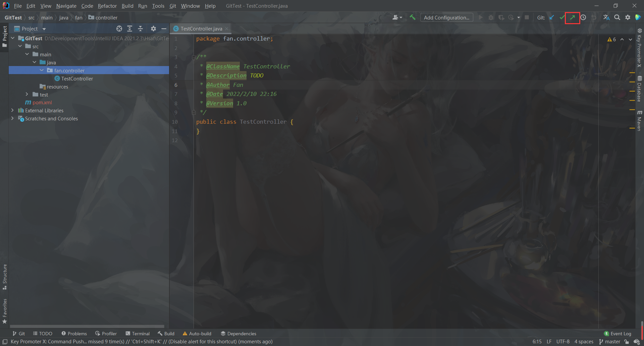Open Search Everywhere magnifier icon

pos(617,17)
